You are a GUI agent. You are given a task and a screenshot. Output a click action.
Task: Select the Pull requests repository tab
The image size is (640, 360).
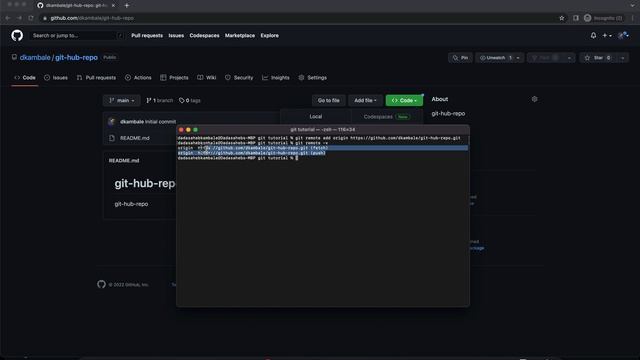point(96,78)
